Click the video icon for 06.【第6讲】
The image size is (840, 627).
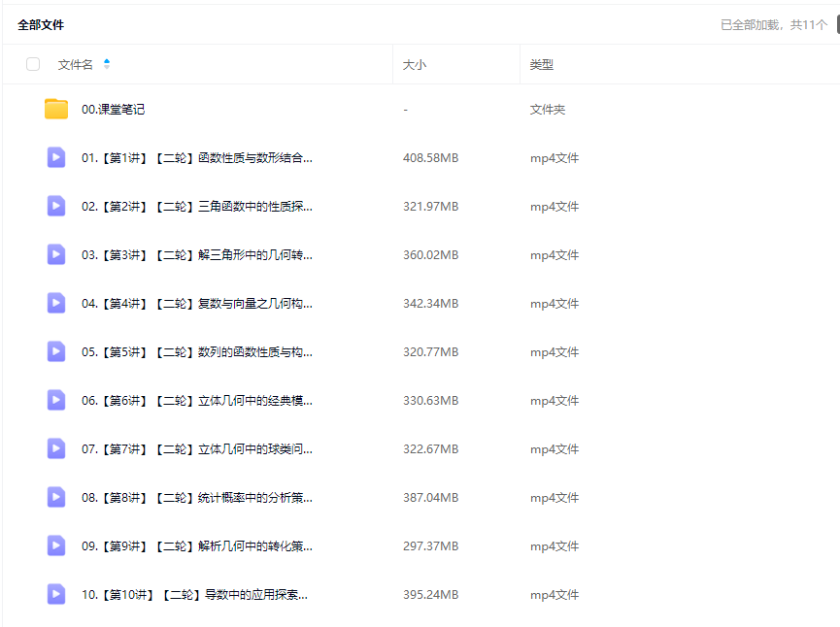point(56,400)
